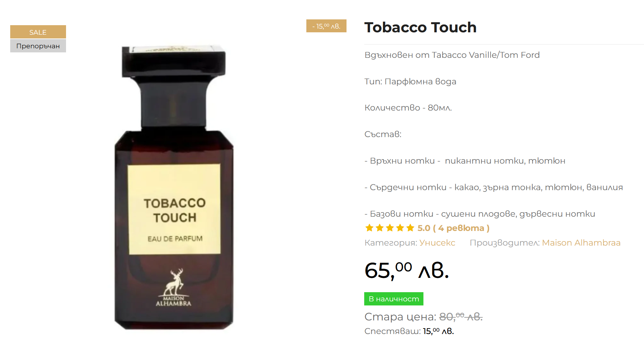The height and width of the screenshot is (350, 644).
Task: Click the Спестяваш 15,00 лв. savings text
Action: [x=409, y=331]
